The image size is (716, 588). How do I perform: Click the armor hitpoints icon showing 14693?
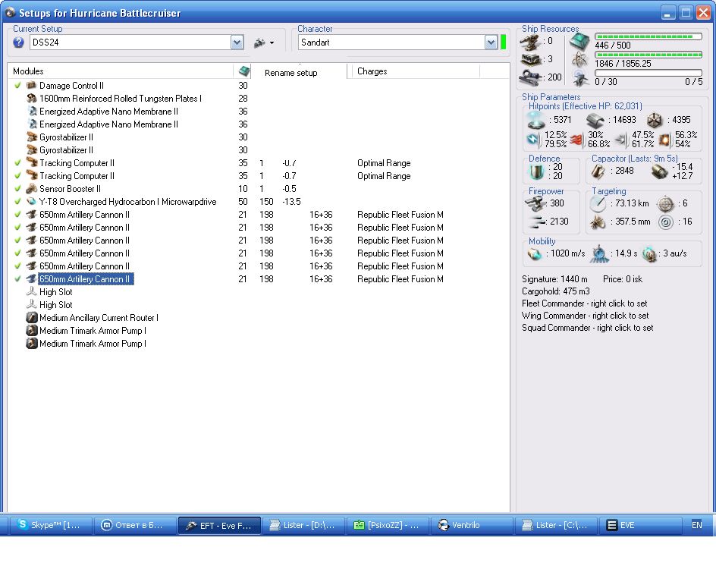[x=595, y=120]
